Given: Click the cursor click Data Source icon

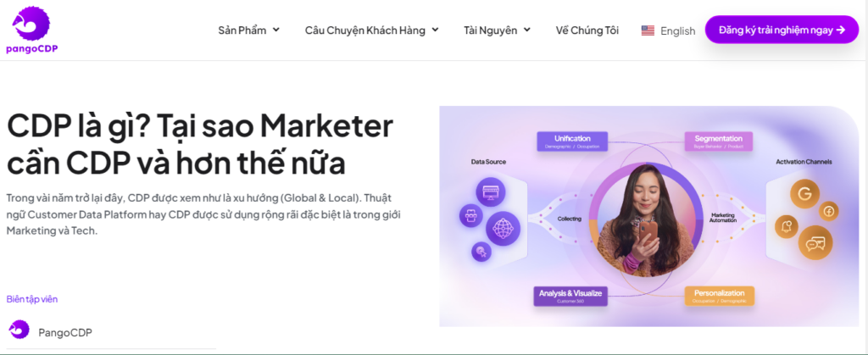Looking at the screenshot, I should pos(481,252).
